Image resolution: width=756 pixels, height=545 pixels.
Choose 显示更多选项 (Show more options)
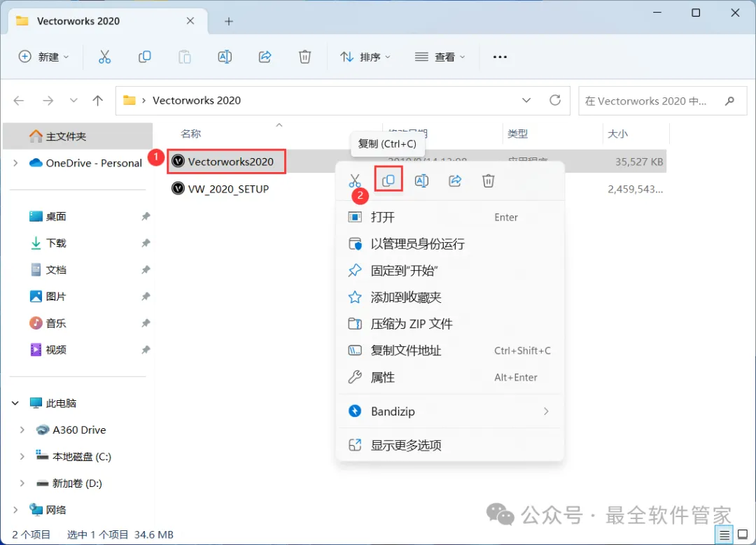coord(449,445)
